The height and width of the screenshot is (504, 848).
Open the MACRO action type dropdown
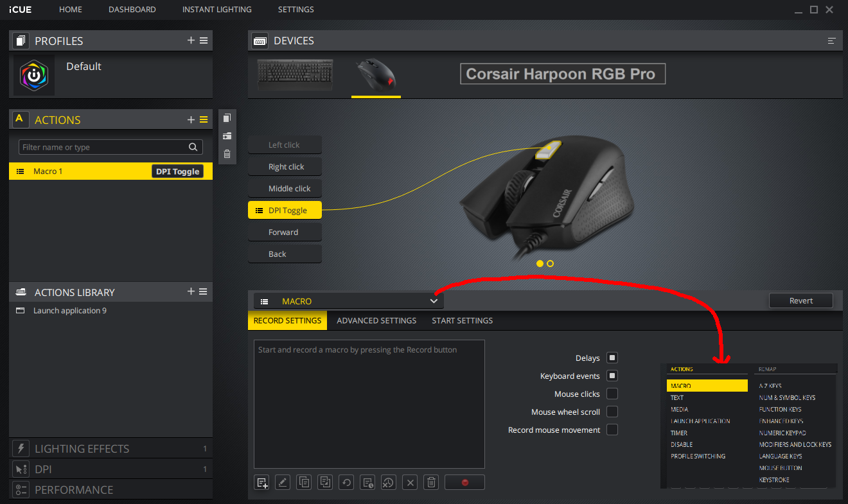(x=348, y=301)
